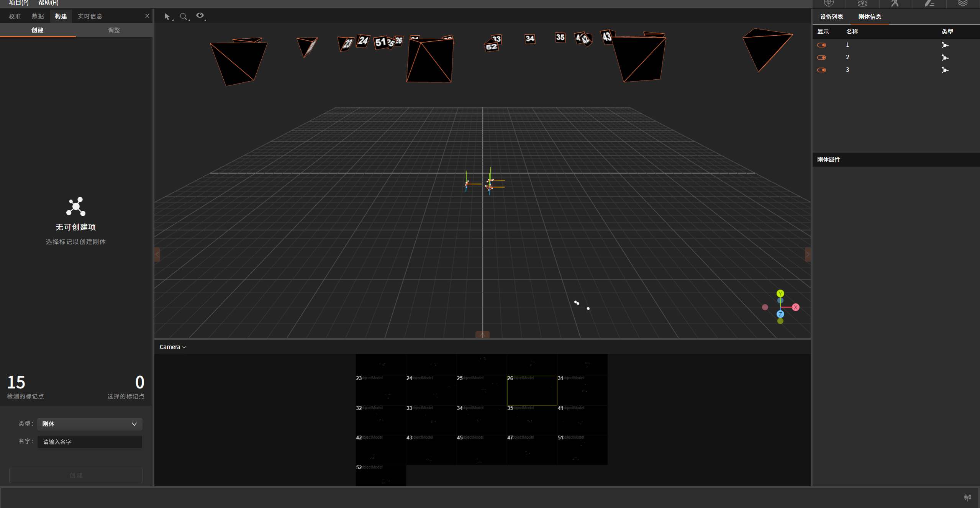Viewport: 980px width, 508px height.
Task: Toggle display switch for rigid body 2
Action: [821, 57]
